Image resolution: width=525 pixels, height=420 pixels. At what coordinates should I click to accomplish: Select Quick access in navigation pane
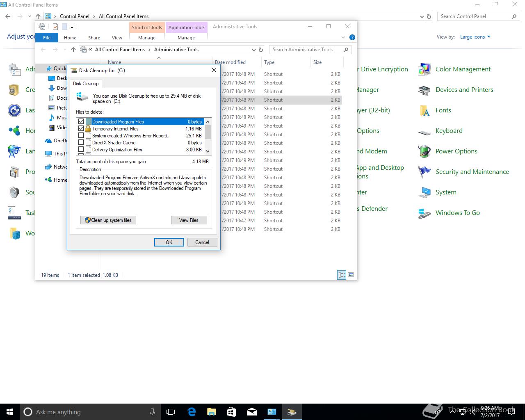click(57, 68)
